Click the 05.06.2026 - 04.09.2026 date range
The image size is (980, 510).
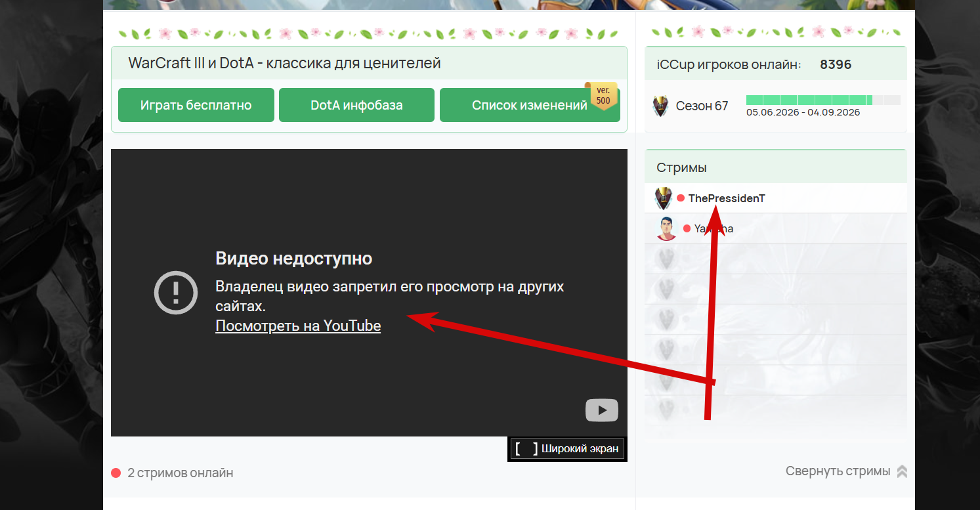(x=803, y=112)
